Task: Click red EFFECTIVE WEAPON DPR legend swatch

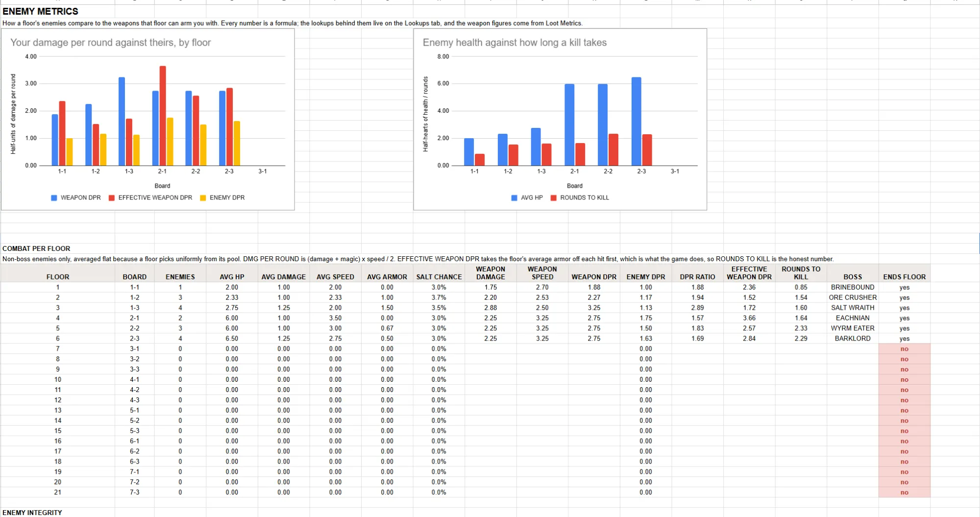Action: (x=112, y=198)
